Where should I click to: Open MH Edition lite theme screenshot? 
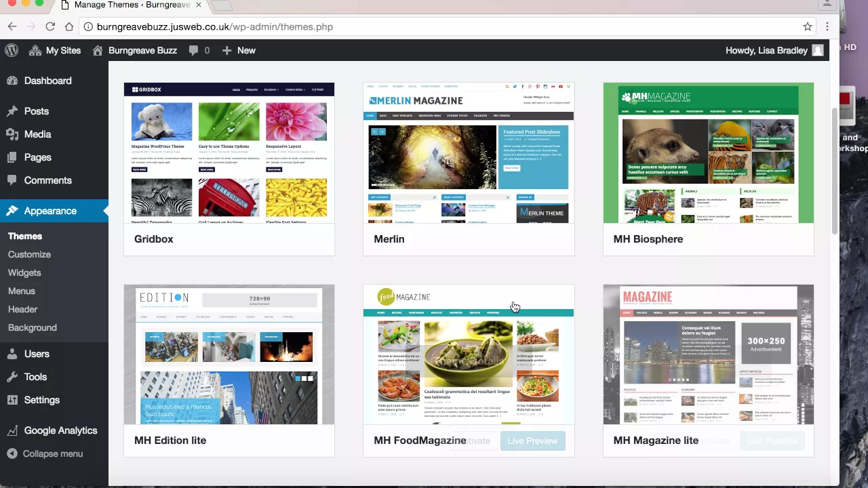pos(229,354)
